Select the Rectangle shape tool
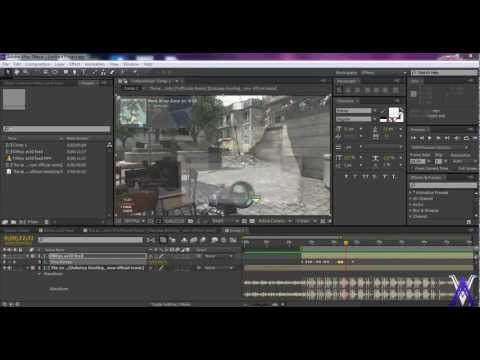This screenshot has height=360, width=480. 66,72
